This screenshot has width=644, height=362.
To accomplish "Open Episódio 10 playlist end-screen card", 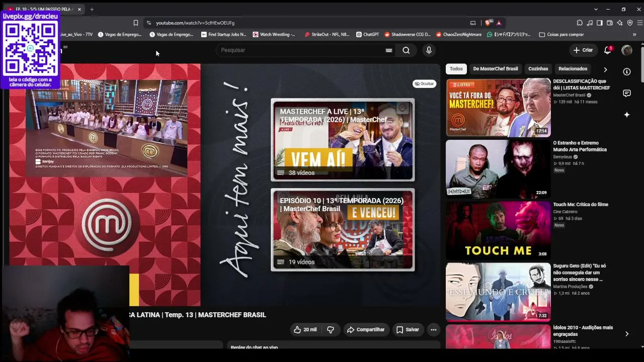I will 343,230.
